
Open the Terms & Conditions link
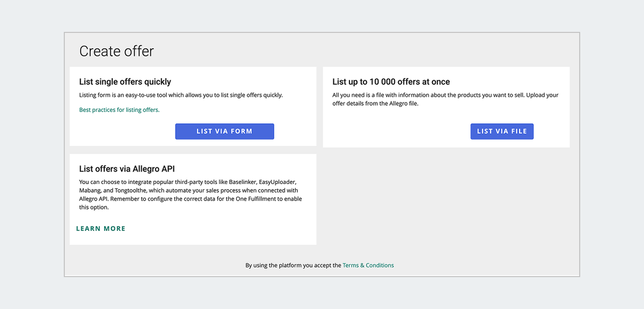(x=368, y=265)
